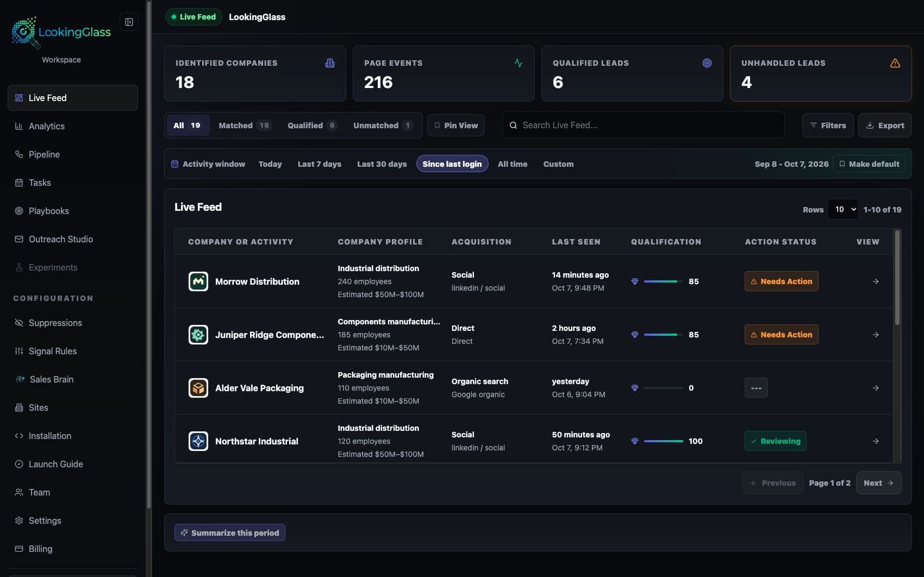
Task: Select the All time activity window
Action: coord(513,164)
